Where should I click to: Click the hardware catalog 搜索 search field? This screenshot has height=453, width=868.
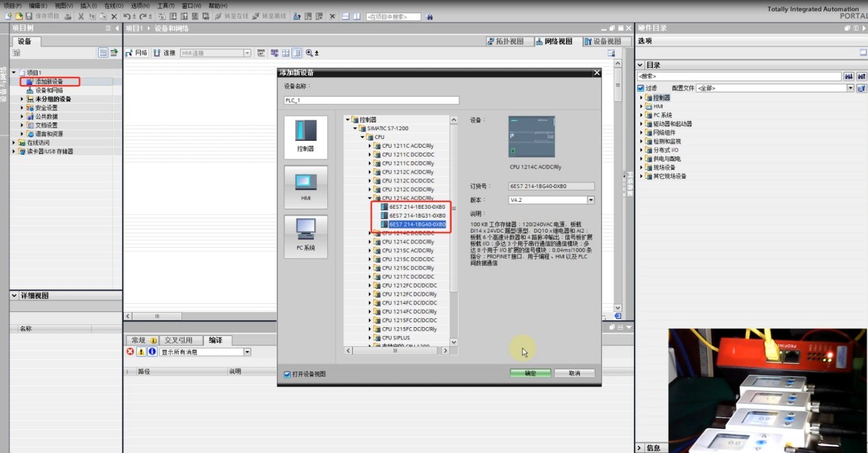(739, 77)
